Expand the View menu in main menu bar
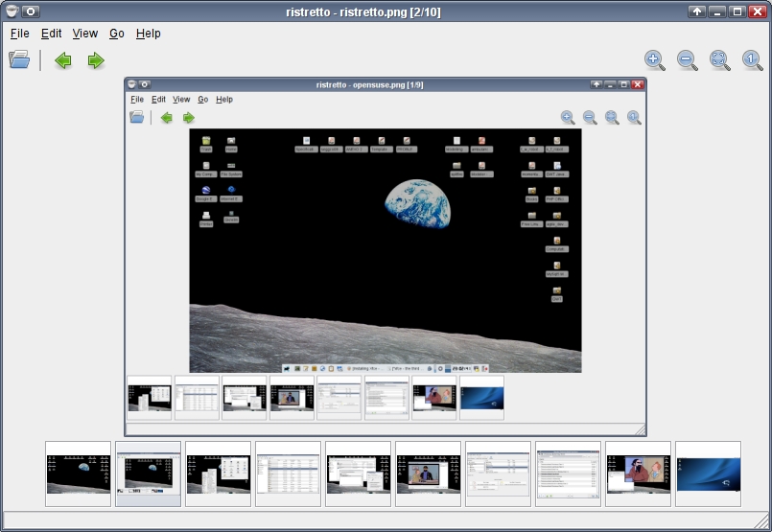 tap(85, 34)
